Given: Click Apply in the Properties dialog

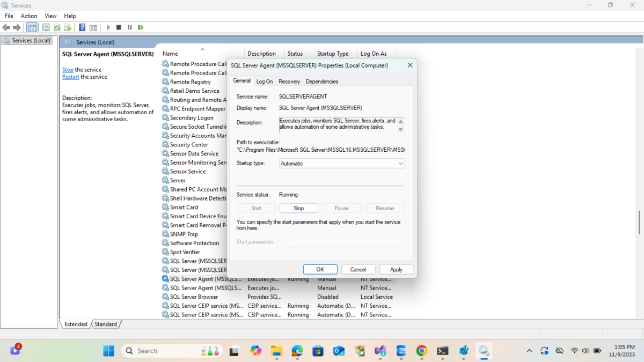Looking at the screenshot, I should [397, 270].
